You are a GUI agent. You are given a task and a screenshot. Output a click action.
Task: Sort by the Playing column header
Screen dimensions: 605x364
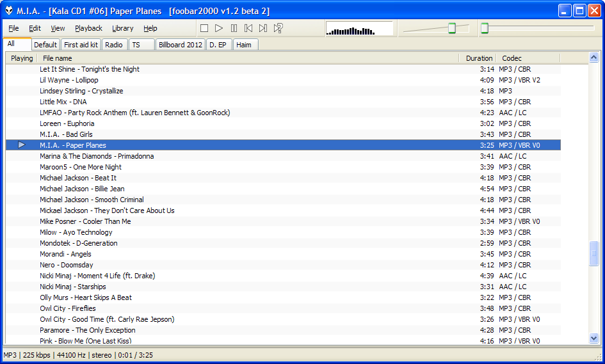(x=22, y=58)
